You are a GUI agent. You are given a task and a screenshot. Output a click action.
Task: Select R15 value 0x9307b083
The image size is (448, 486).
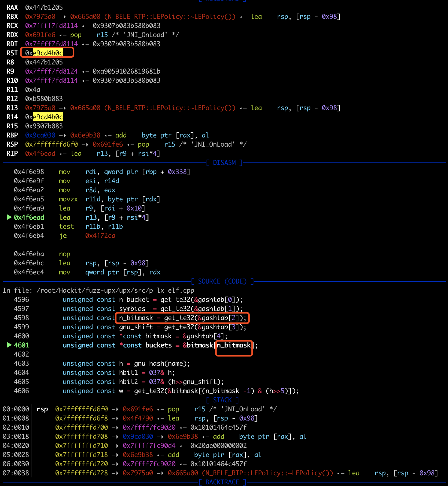tap(44, 126)
